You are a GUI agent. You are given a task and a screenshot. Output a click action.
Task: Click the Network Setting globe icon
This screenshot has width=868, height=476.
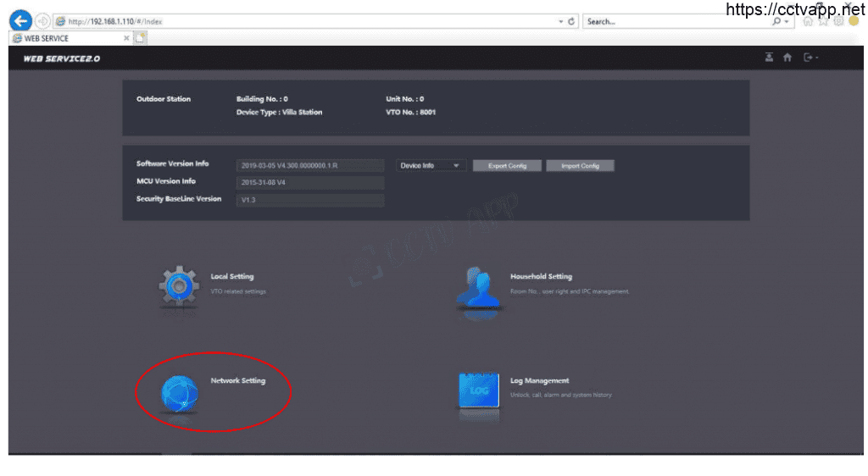179,391
